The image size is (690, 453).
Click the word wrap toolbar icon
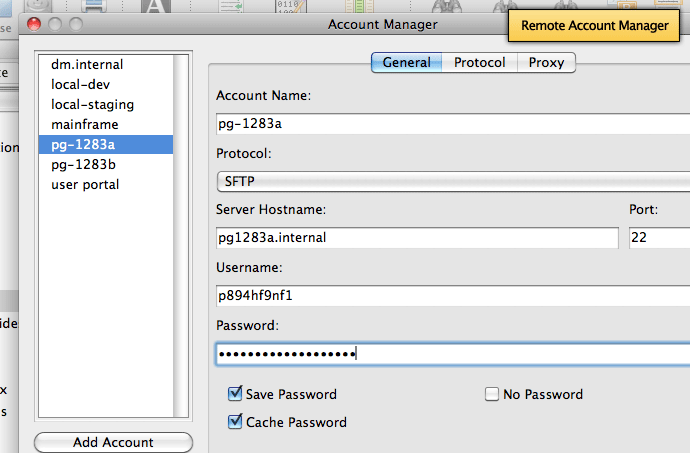(x=231, y=6)
